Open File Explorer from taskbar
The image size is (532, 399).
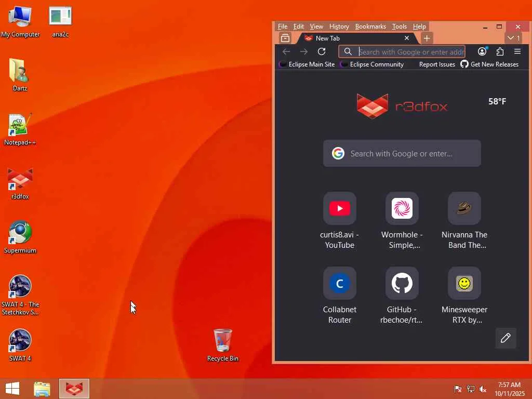42,389
